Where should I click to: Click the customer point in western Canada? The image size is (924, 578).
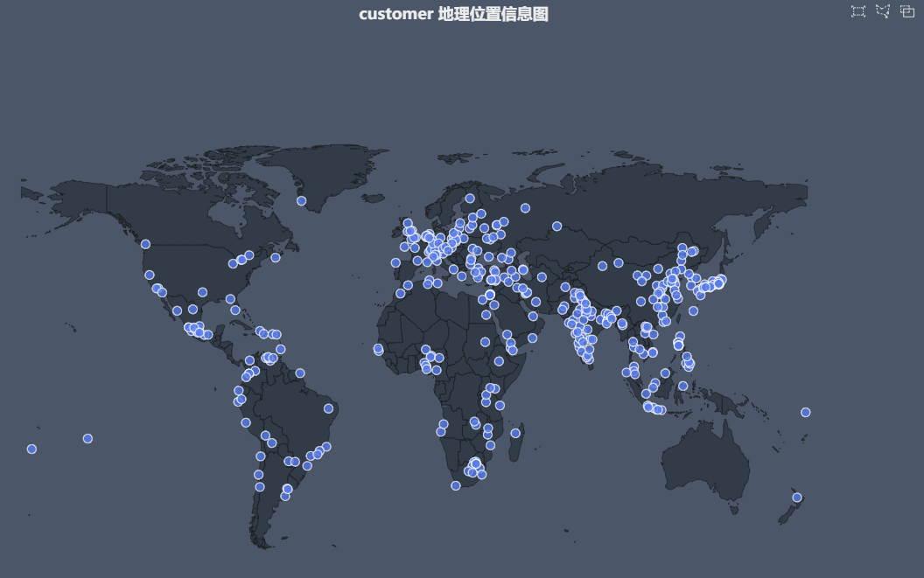(x=145, y=244)
